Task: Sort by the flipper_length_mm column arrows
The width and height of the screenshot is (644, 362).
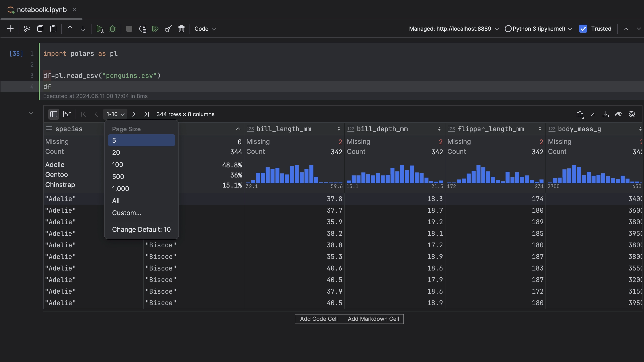Action: (x=540, y=129)
